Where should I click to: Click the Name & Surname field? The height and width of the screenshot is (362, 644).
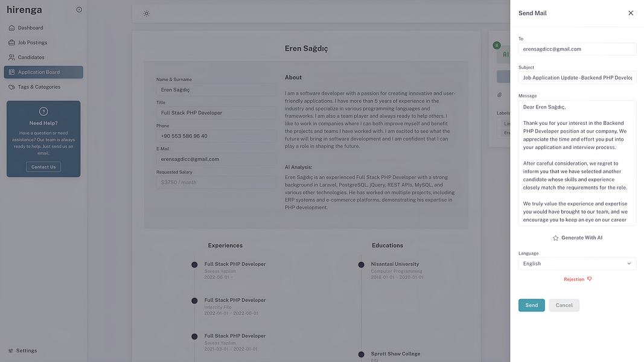pyautogui.click(x=217, y=90)
